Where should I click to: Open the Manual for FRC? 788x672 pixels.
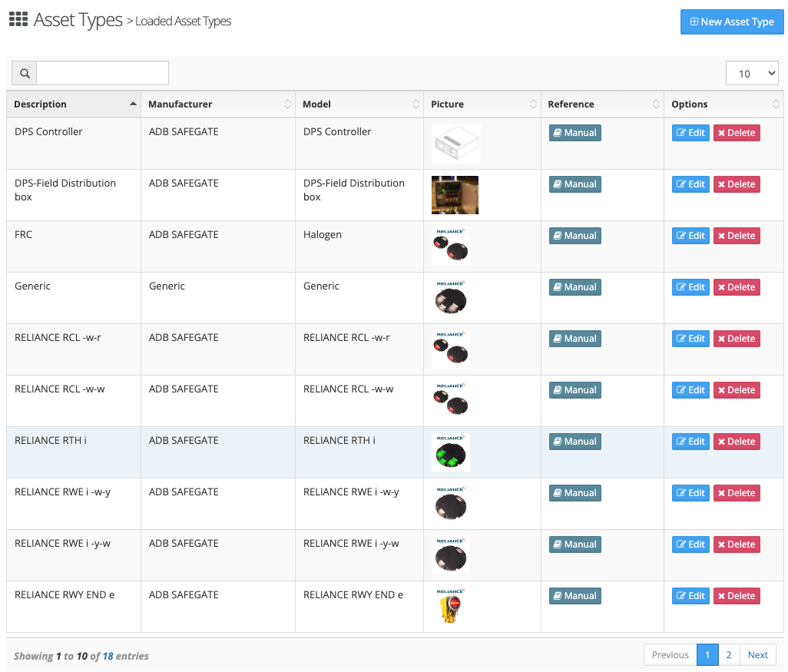pos(575,236)
